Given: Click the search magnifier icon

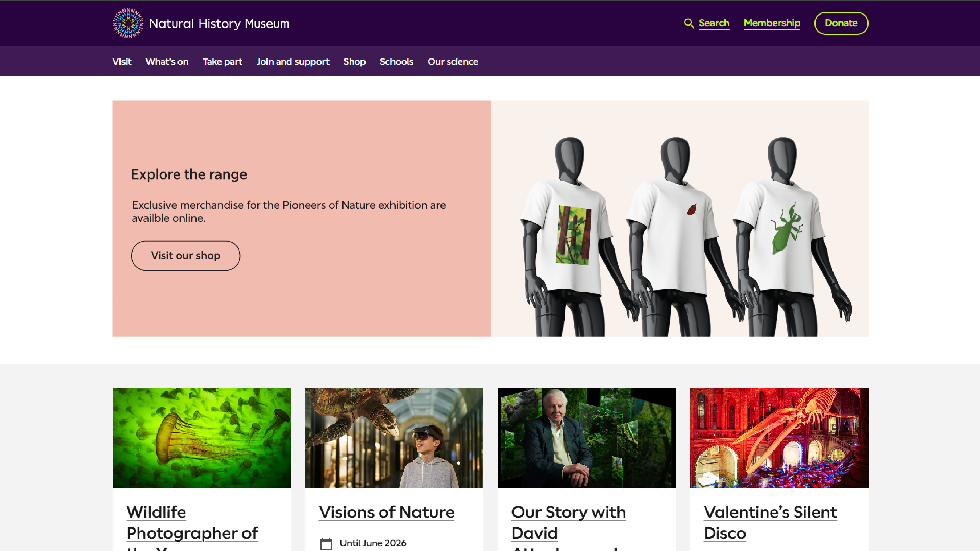Looking at the screenshot, I should [689, 23].
